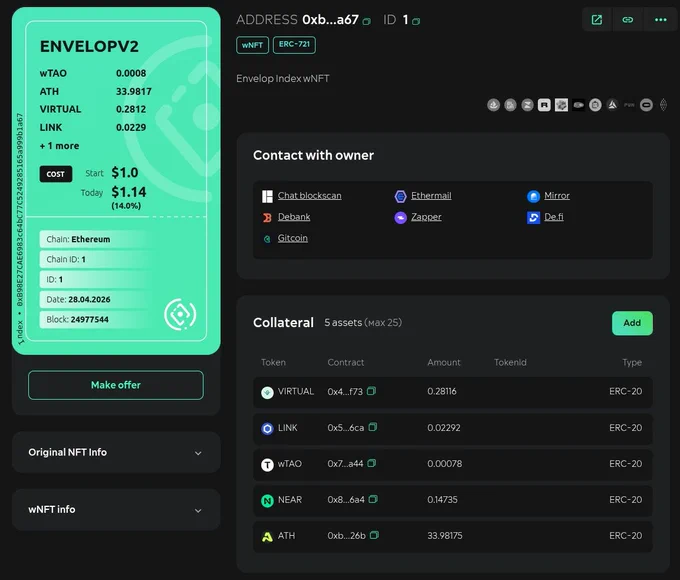The width and height of the screenshot is (680, 580).
Task: Click the triangular Arcade marketplace icon
Action: pos(612,105)
